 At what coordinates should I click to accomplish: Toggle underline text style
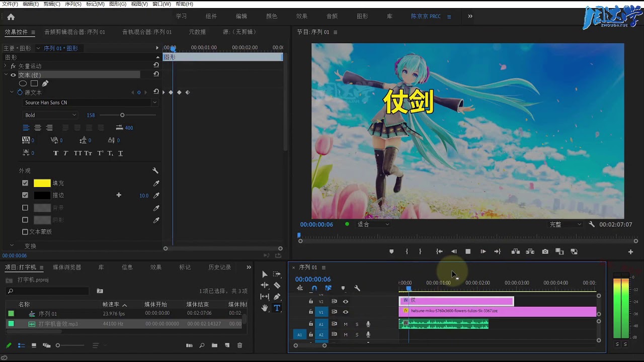(x=120, y=153)
